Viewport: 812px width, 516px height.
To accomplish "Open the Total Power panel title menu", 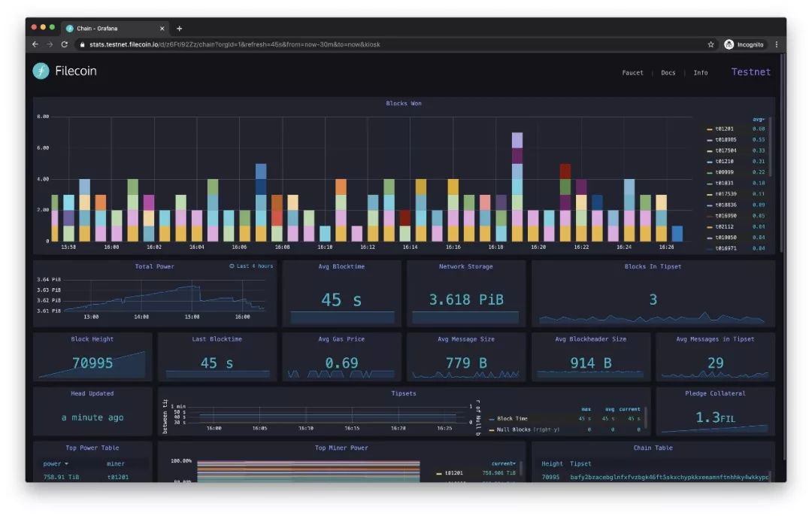I will pos(154,266).
